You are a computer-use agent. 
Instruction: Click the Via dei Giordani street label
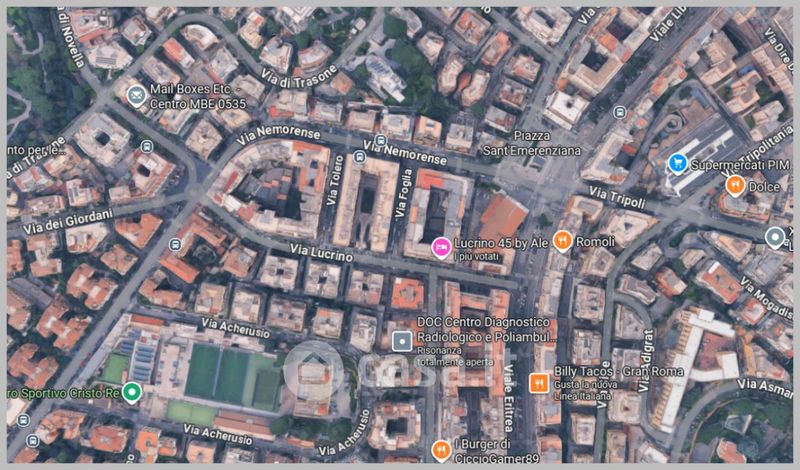[67, 221]
